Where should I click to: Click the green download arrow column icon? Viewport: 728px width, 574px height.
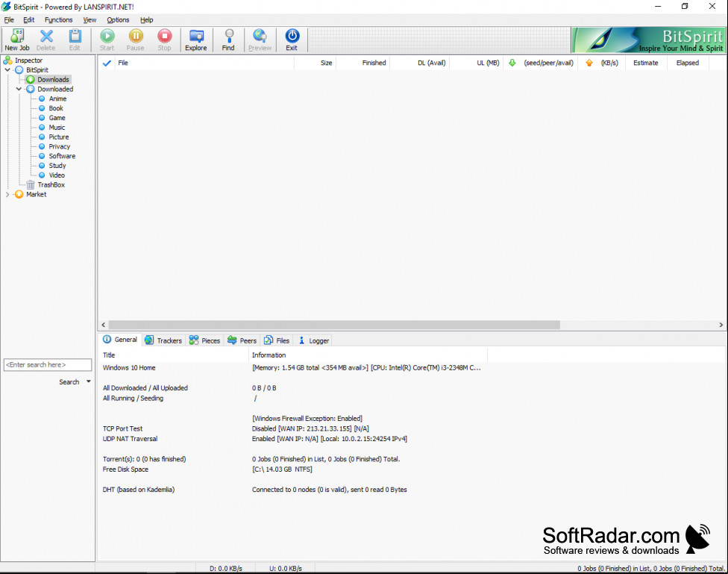click(512, 63)
